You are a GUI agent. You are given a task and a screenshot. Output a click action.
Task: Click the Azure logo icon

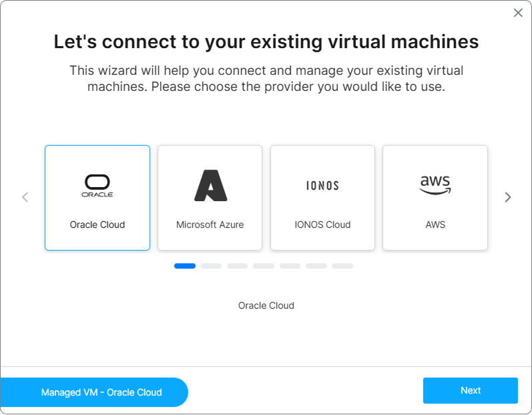click(x=211, y=185)
